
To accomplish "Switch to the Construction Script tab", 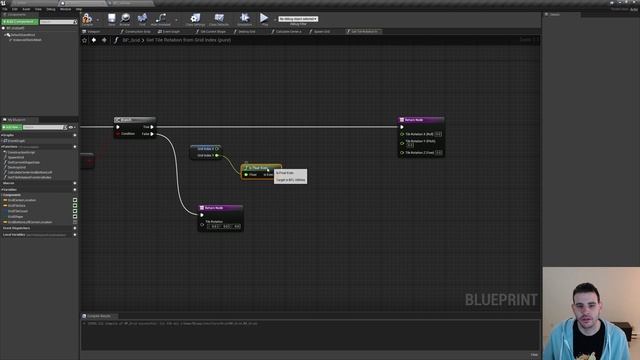I will pyautogui.click(x=136, y=31).
